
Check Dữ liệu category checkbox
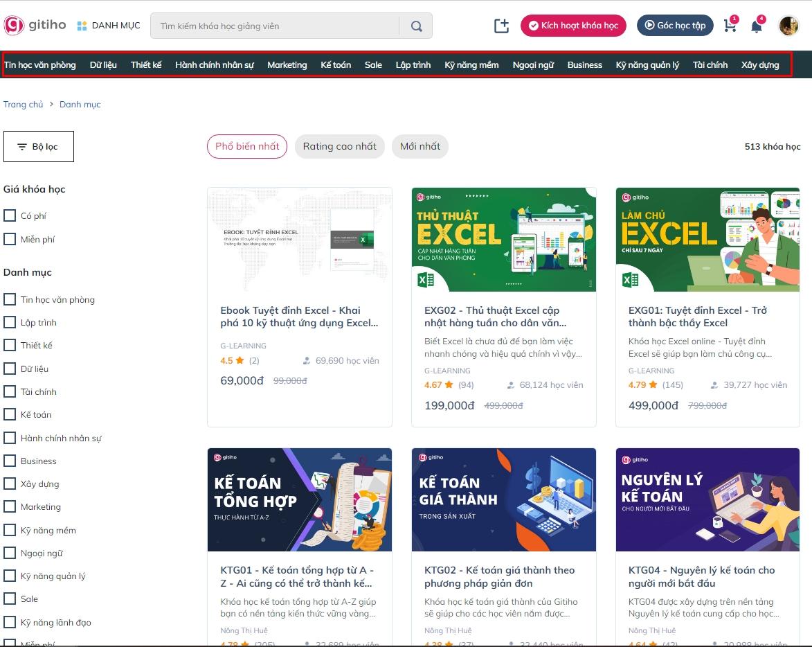(10, 369)
